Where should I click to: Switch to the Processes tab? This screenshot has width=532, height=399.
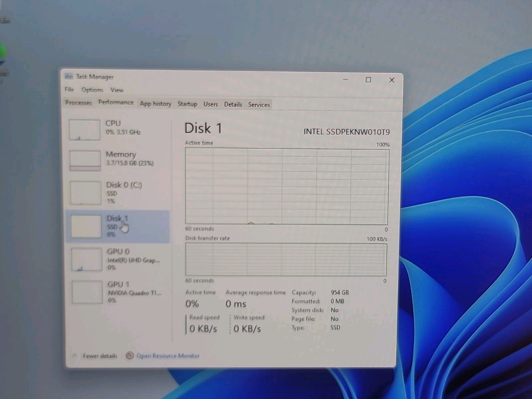pyautogui.click(x=78, y=103)
